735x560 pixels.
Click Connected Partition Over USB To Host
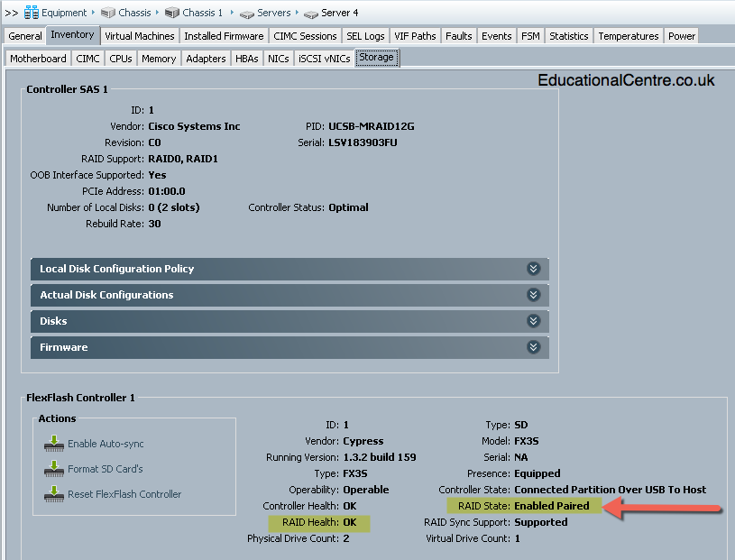pyautogui.click(x=610, y=490)
